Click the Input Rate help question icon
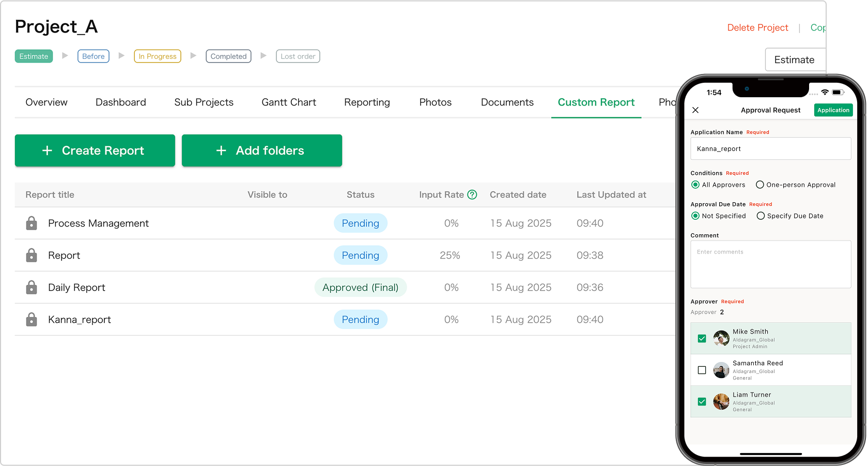This screenshot has height=466, width=868. (x=472, y=194)
